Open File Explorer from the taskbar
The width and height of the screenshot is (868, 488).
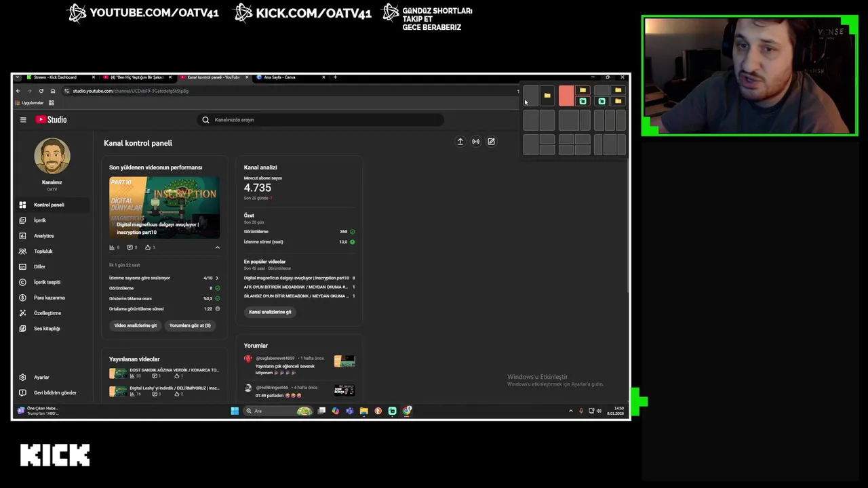363,411
